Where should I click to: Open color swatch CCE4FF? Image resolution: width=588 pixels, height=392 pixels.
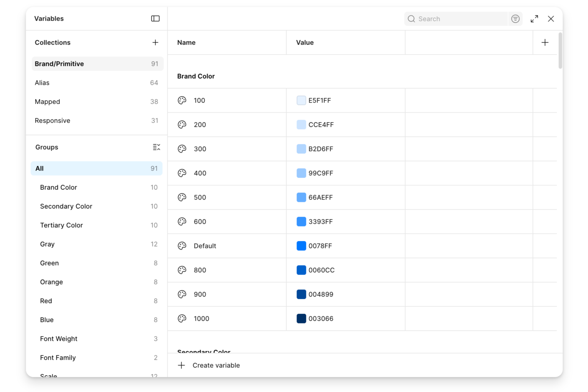pyautogui.click(x=301, y=124)
